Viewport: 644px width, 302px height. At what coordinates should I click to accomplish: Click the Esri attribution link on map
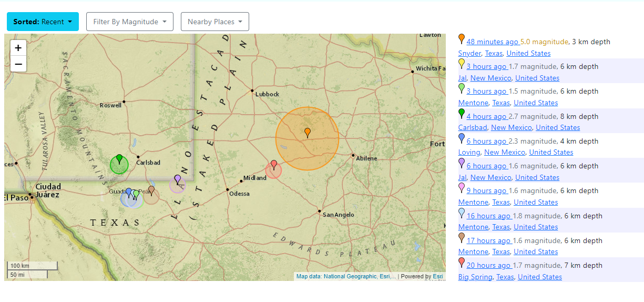point(437,276)
